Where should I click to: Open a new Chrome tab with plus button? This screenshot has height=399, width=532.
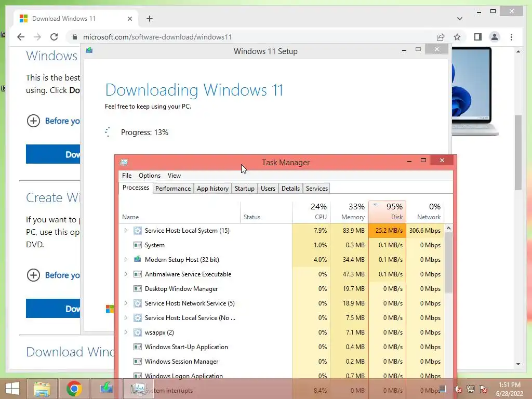point(150,19)
